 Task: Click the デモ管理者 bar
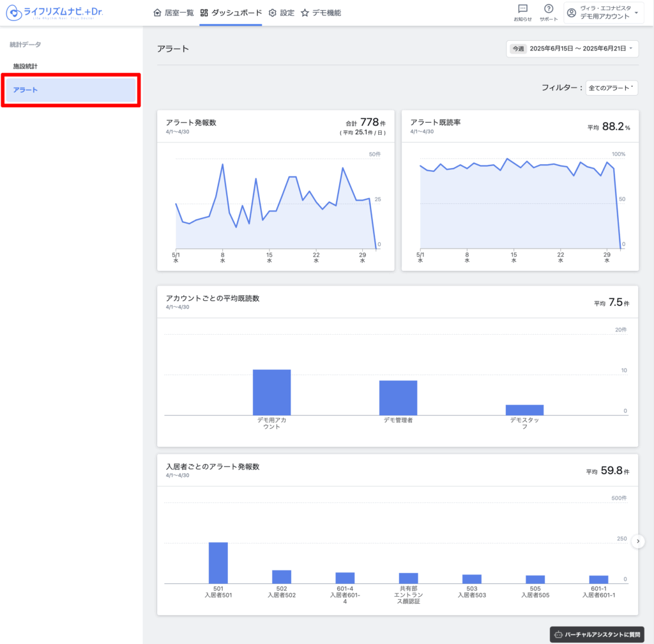click(x=398, y=398)
